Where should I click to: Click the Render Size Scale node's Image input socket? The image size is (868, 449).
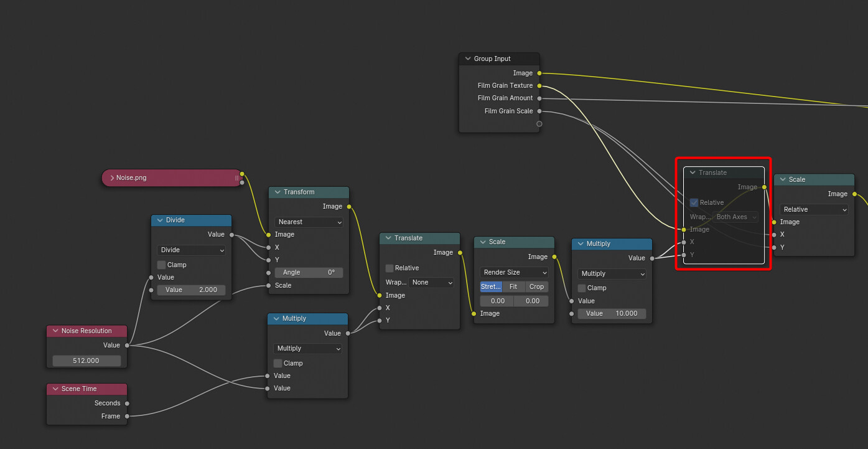point(474,313)
